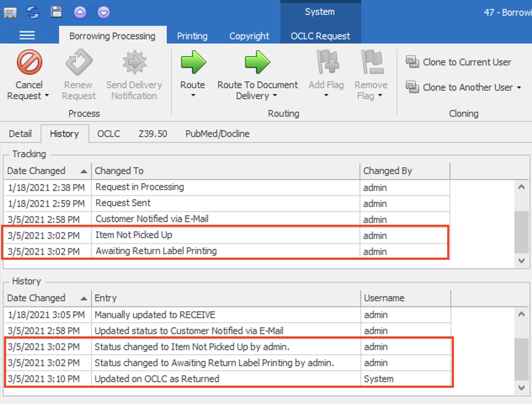Select the Clone to Current User icon
This screenshot has width=532, height=404.
click(412, 62)
